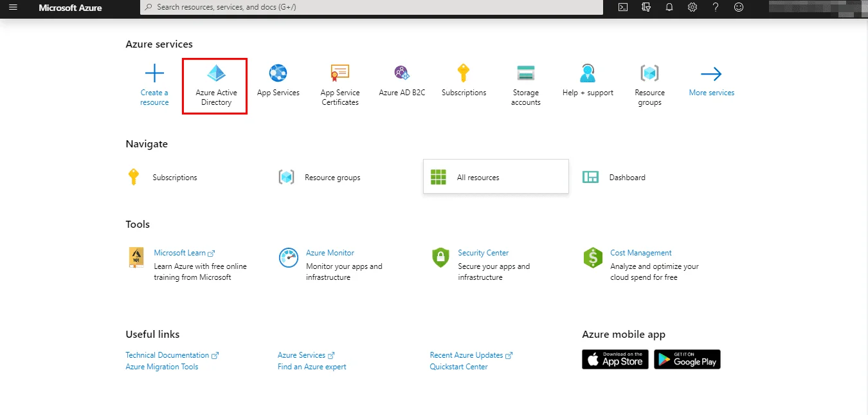Open the Security Center link
The image size is (868, 415).
click(483, 253)
